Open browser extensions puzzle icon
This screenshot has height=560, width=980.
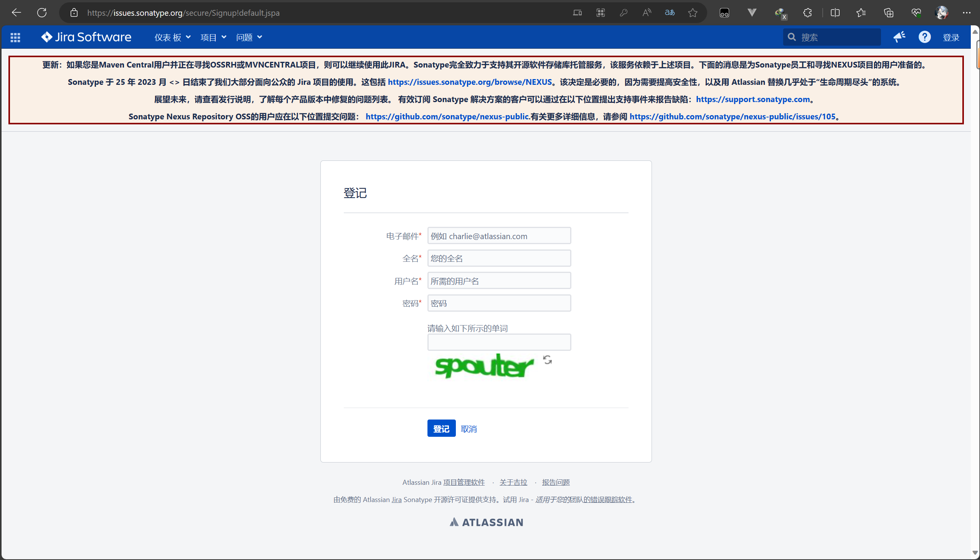[x=807, y=13]
